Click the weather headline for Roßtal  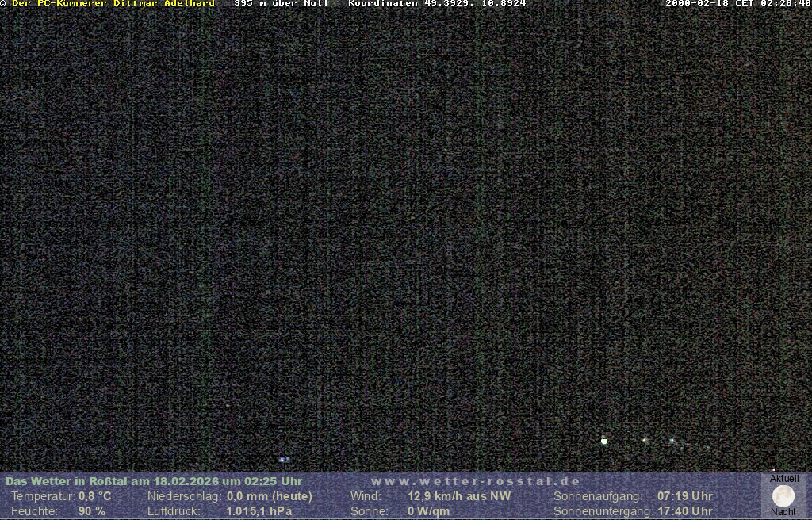click(x=154, y=481)
